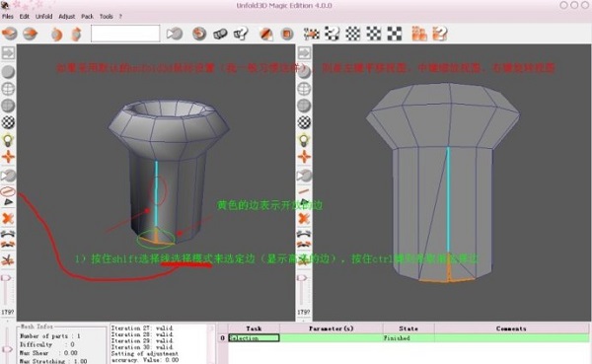Click the empty text field in the top toolbar

[x=125, y=34]
